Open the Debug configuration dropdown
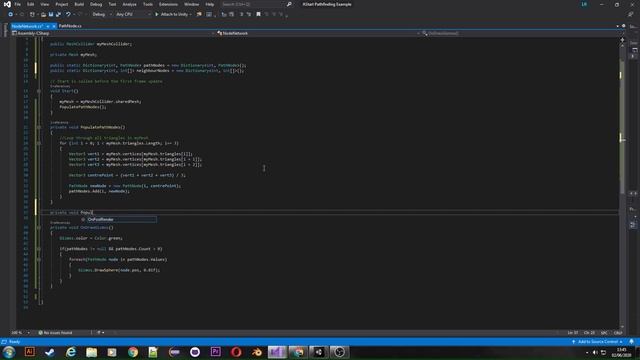Image resolution: width=640 pixels, height=360 pixels. [102, 14]
